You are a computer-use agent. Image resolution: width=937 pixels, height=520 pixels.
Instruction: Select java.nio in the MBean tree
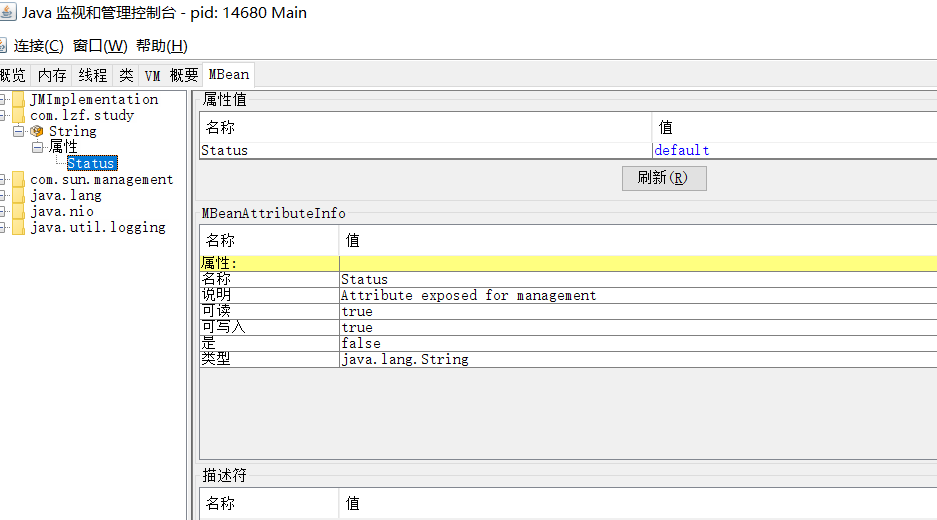(62, 212)
